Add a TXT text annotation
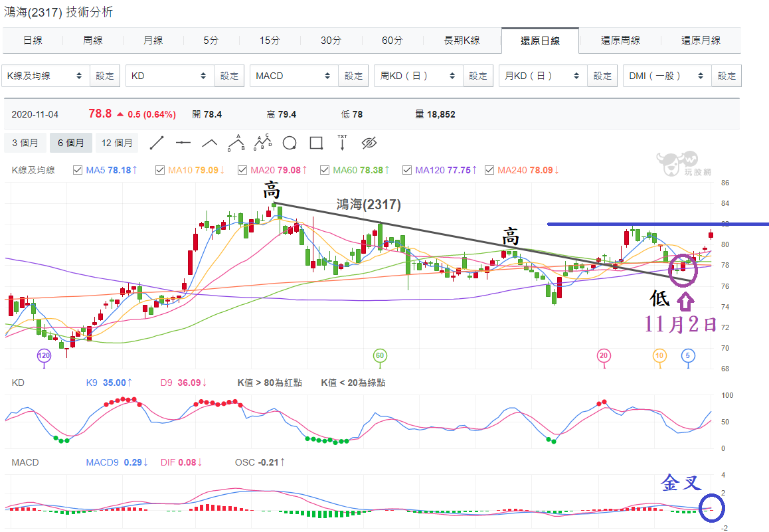The image size is (769, 532). (x=343, y=143)
